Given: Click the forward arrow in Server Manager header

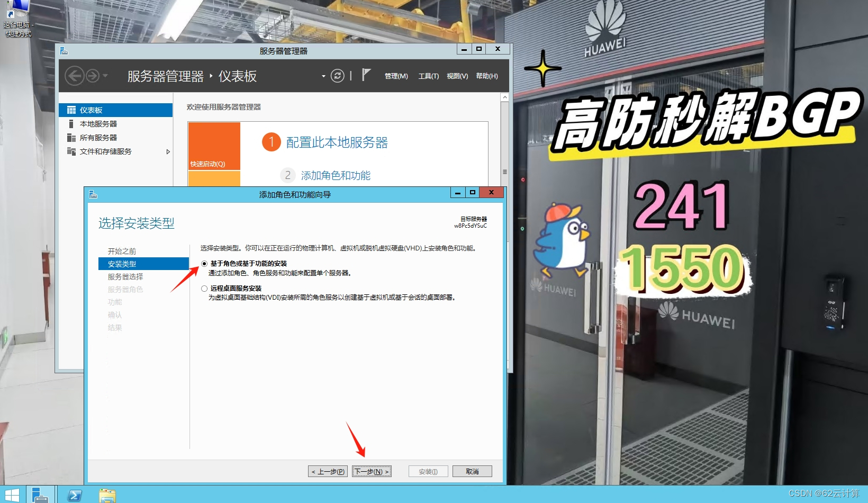Looking at the screenshot, I should [x=93, y=76].
